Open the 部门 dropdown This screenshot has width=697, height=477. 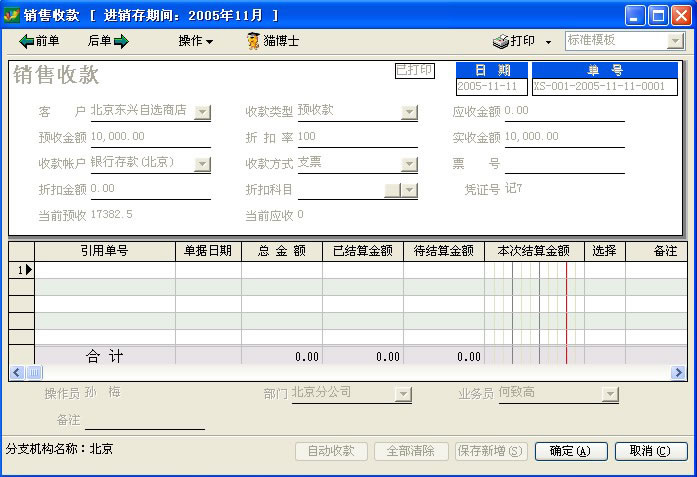(x=403, y=395)
